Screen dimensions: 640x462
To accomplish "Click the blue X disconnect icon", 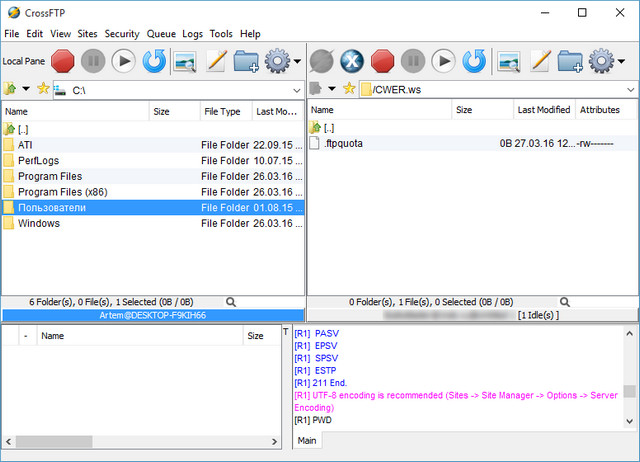I will pos(352,61).
